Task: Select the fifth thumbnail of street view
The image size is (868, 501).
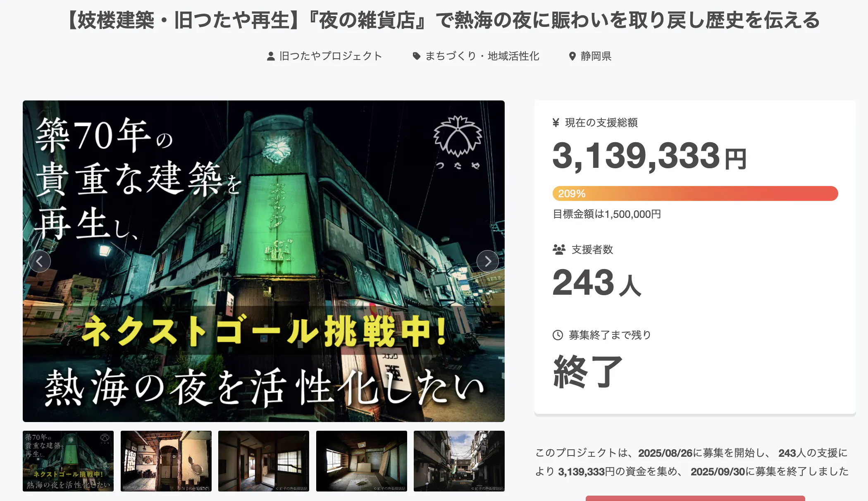Action: (459, 461)
